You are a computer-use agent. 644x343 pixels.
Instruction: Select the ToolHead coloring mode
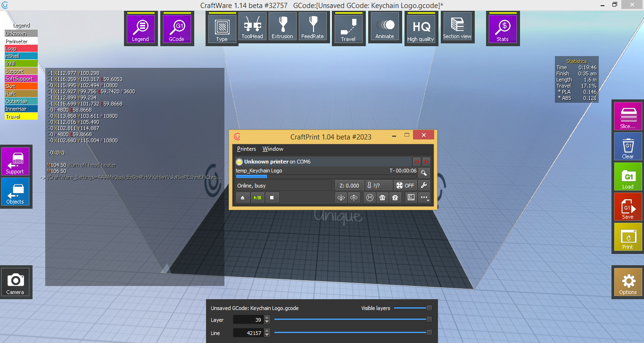(252, 26)
